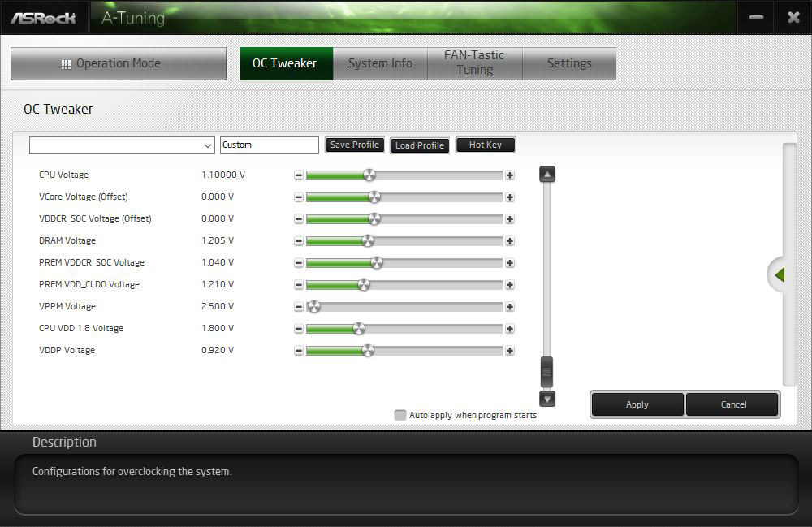Screen dimensions: 812x527
Task: Click the scroll up arrow of settings list
Action: (x=546, y=175)
